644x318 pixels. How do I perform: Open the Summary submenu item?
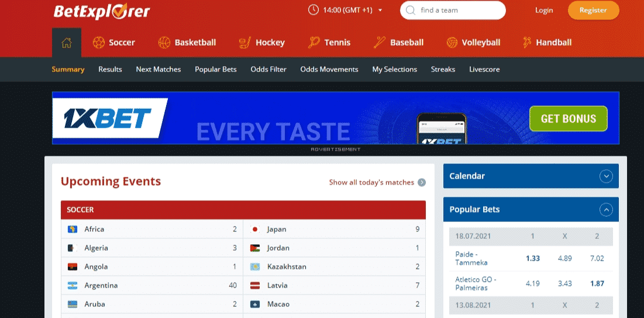point(68,70)
